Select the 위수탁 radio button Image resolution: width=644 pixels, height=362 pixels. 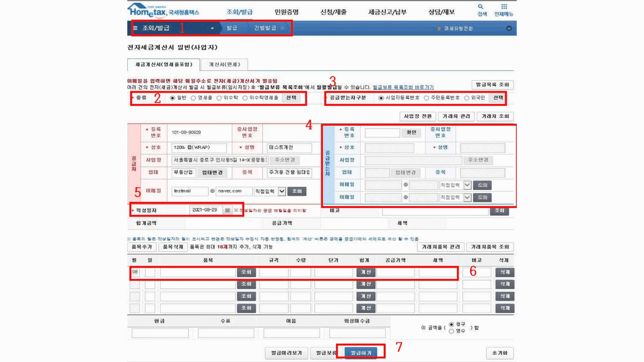coord(219,98)
